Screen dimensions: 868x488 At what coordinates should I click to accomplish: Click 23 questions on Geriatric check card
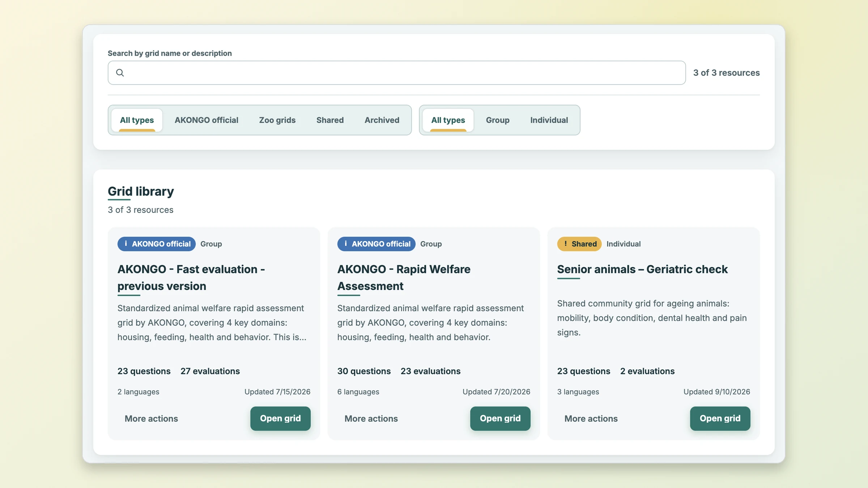(x=583, y=371)
